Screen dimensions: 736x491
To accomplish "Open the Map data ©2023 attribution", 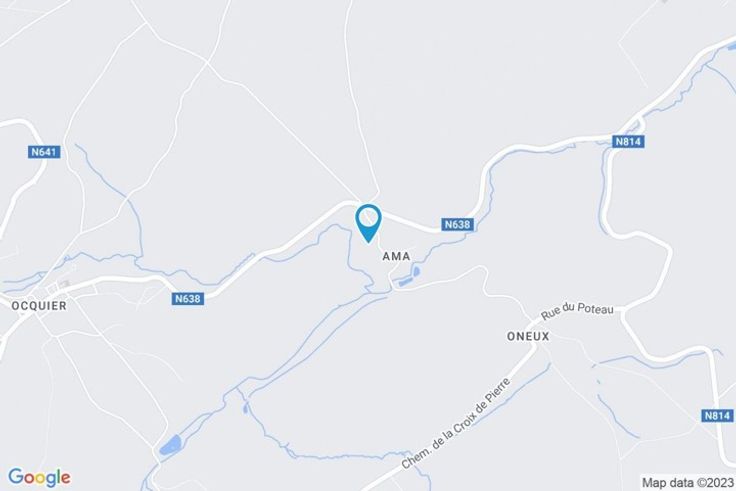I will point(688,483).
